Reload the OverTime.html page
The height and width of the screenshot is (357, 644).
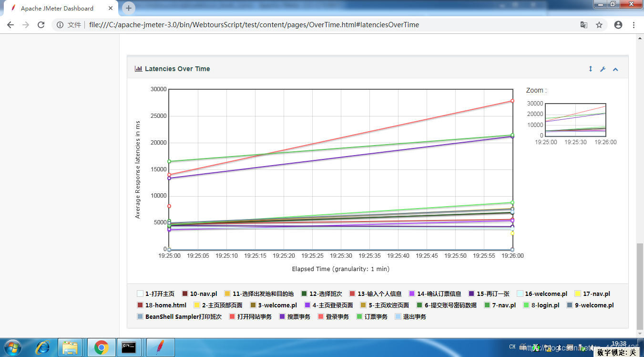(41, 25)
